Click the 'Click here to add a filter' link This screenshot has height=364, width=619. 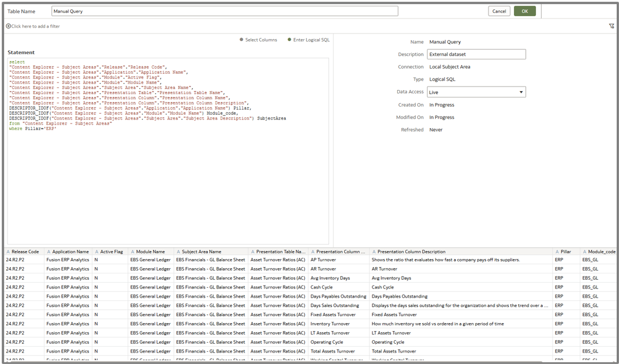coord(35,27)
